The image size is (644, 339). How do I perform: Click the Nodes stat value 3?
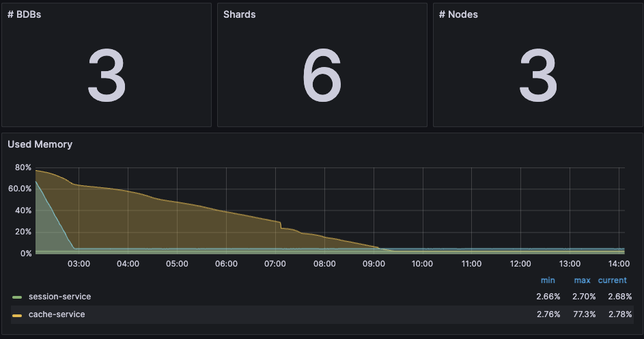pyautogui.click(x=538, y=75)
